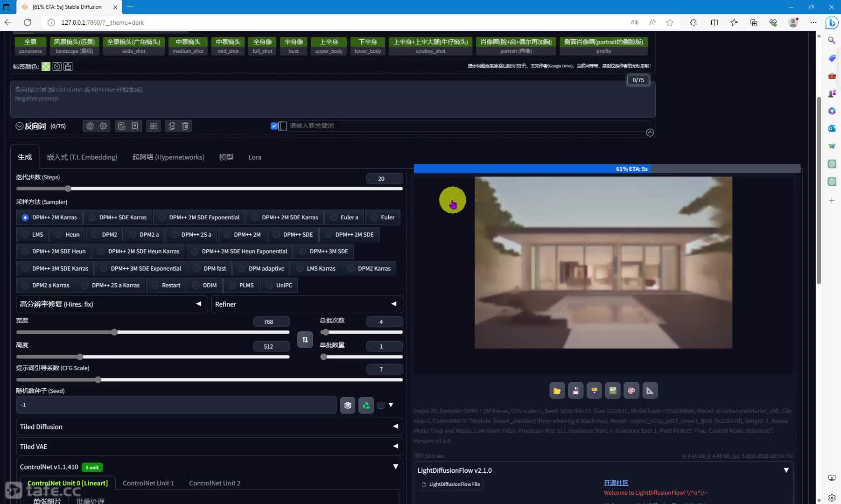The height and width of the screenshot is (504, 841).
Task: Click the history list icon in negative prompt toolbar
Action: pos(122,126)
